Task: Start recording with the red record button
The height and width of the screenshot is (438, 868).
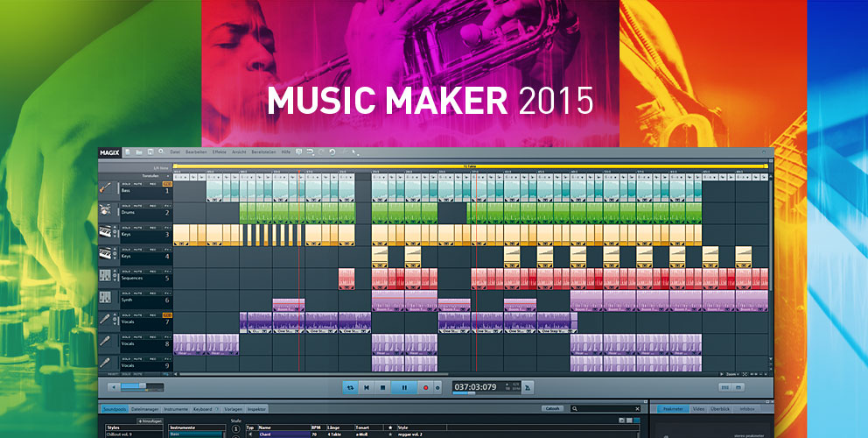Action: point(426,387)
